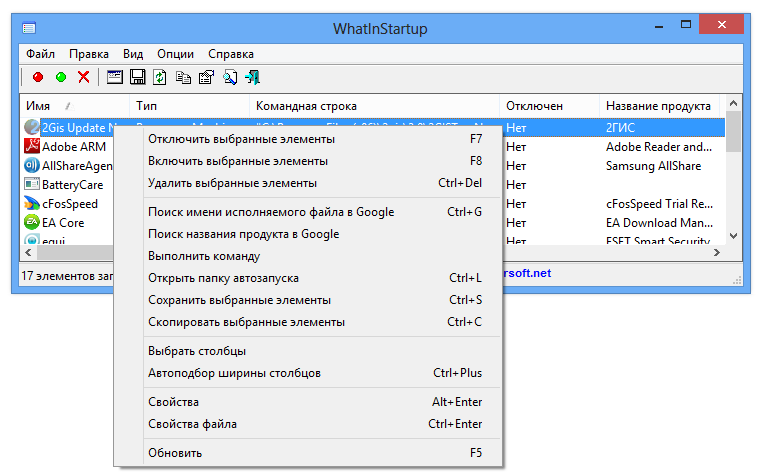Select the EA Core row name
The image size is (768, 474).
pyautogui.click(x=63, y=223)
